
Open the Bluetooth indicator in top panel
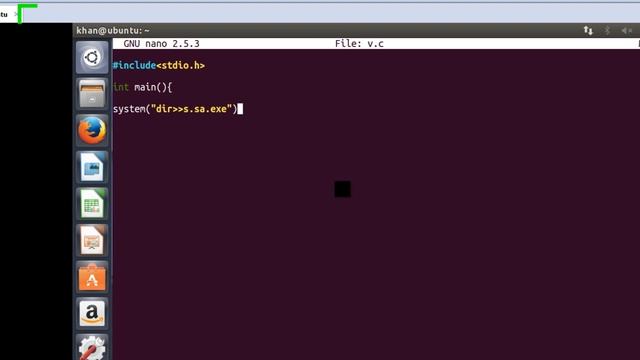(x=607, y=30)
